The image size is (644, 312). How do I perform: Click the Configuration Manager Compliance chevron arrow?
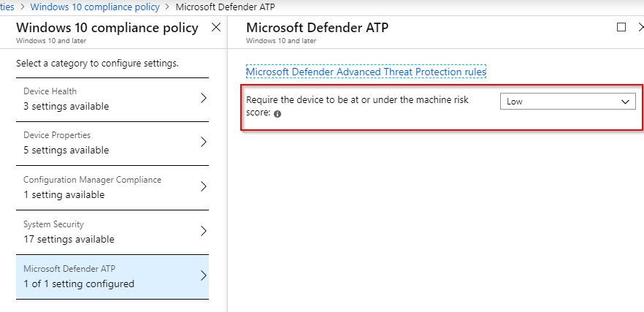(204, 187)
